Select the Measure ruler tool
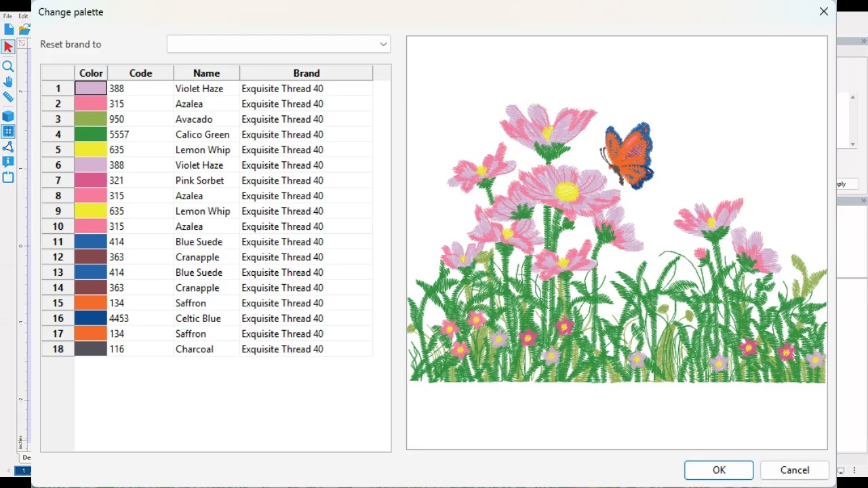This screenshot has height=488, width=868. pyautogui.click(x=8, y=98)
